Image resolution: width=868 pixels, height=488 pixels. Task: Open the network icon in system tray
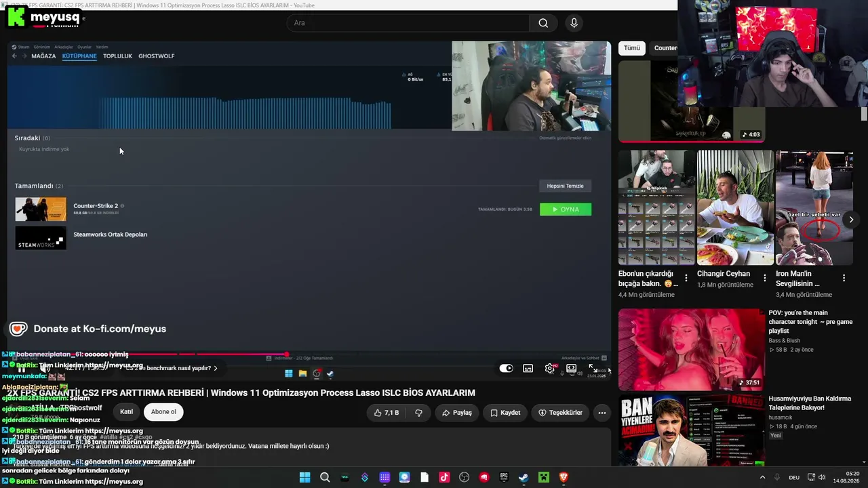[811, 477]
